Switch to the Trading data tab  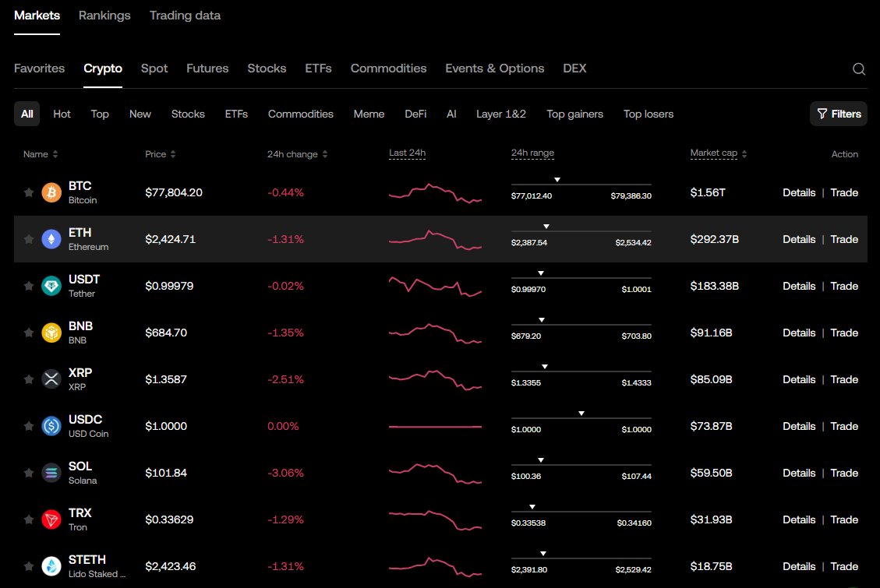coord(185,16)
